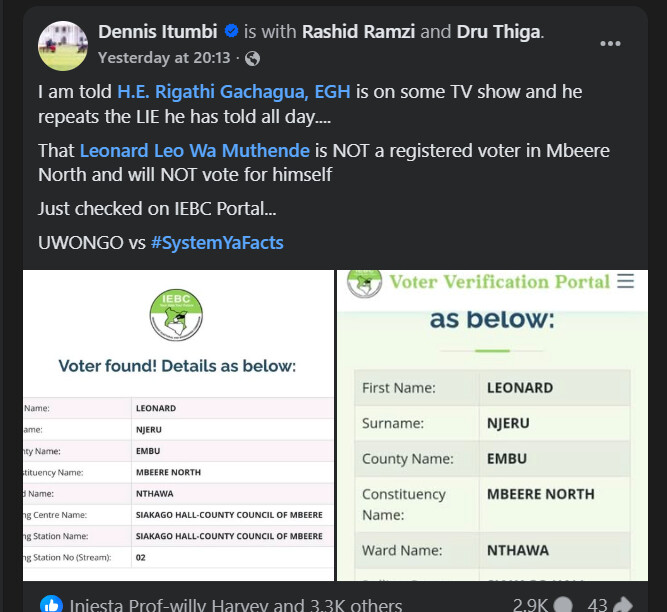Open the Voter Verification Portal hamburger menu

pos(625,281)
